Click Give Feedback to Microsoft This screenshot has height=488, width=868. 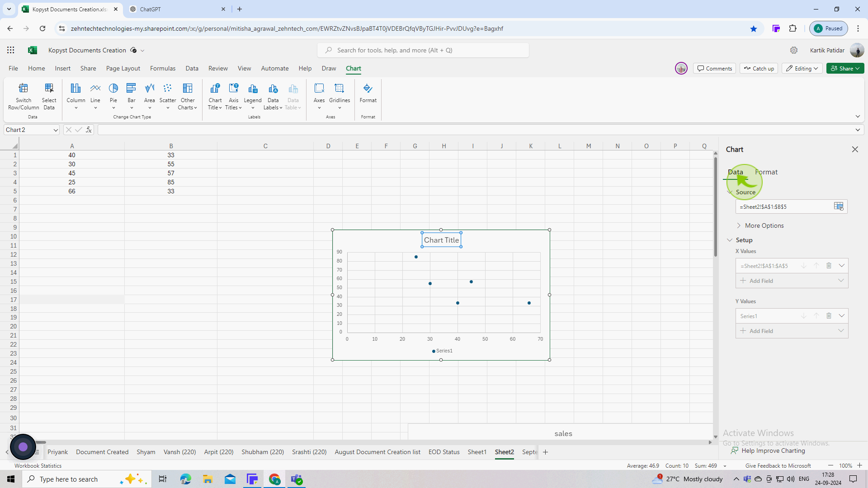778,465
